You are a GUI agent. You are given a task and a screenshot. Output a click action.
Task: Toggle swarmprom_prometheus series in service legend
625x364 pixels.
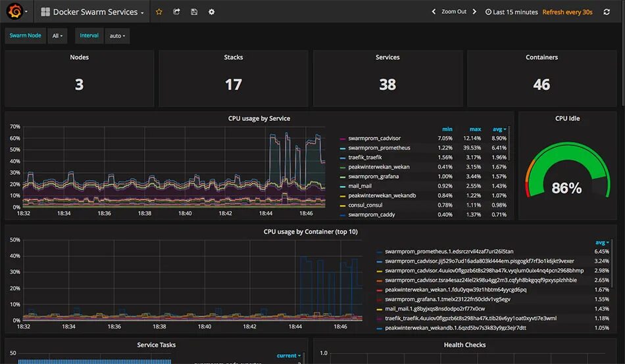click(379, 148)
